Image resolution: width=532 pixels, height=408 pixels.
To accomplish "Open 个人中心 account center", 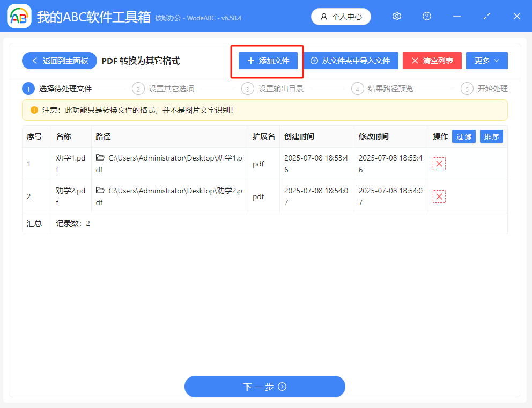I will pos(341,16).
